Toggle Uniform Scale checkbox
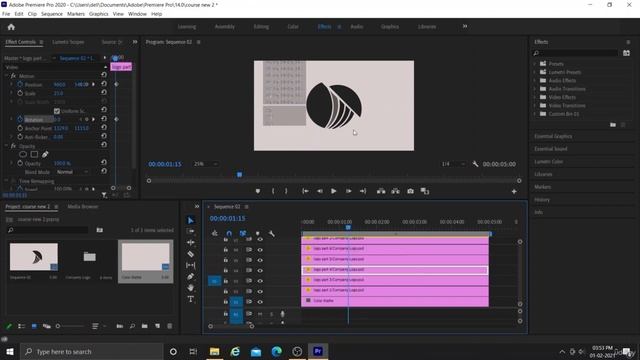The width and height of the screenshot is (640, 360). click(57, 111)
